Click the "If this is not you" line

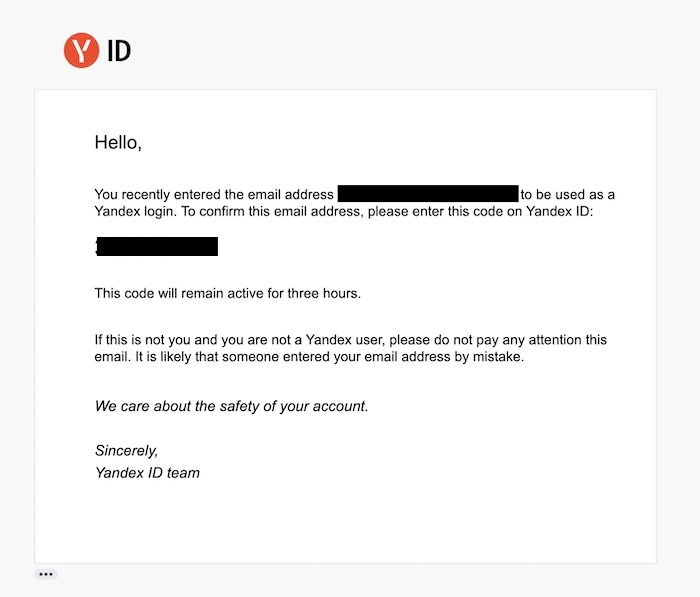(152, 340)
